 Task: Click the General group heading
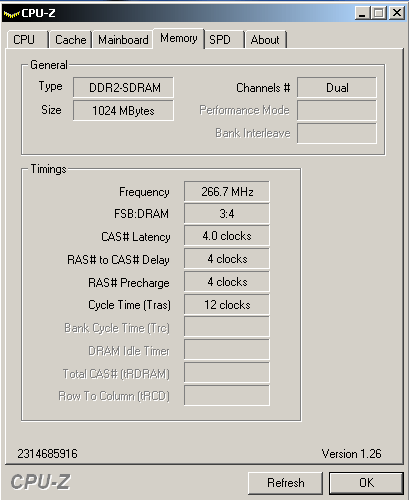tap(49, 65)
